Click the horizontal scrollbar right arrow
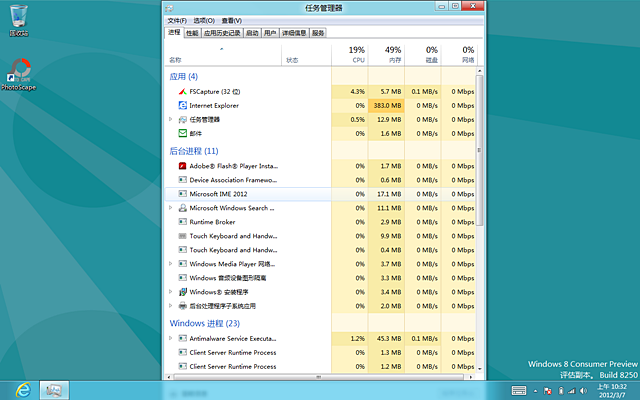Viewport: 640px width, 400px height. [471, 377]
